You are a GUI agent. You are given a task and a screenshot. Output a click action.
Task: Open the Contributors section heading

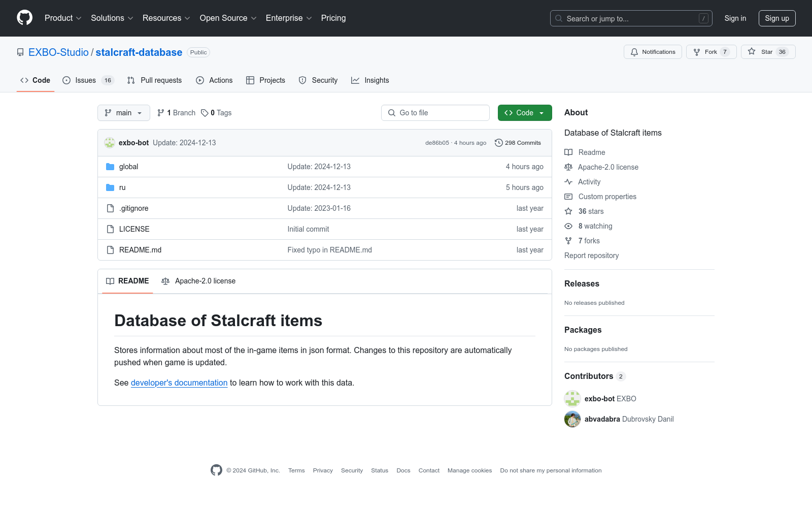tap(589, 376)
